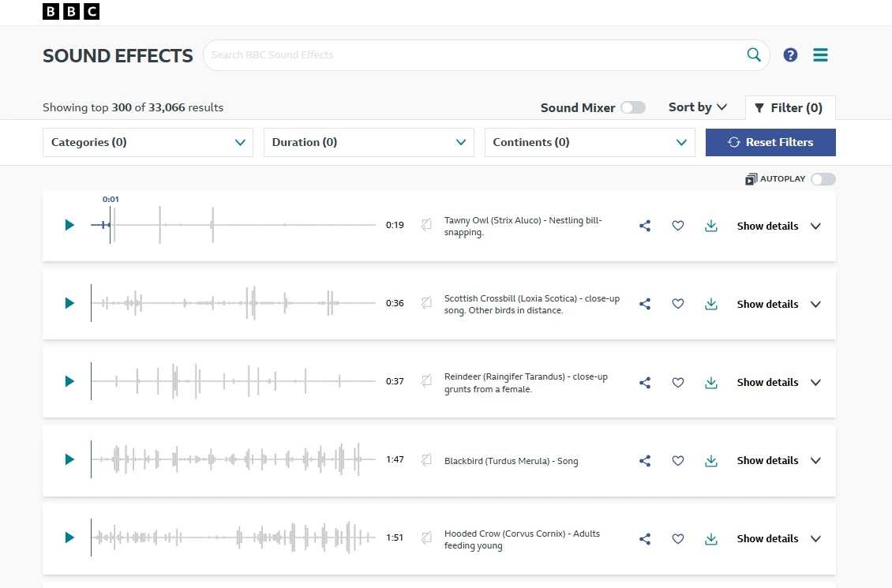This screenshot has width=892, height=588.
Task: Expand Show details for Tawny Owl
Action: tap(779, 226)
